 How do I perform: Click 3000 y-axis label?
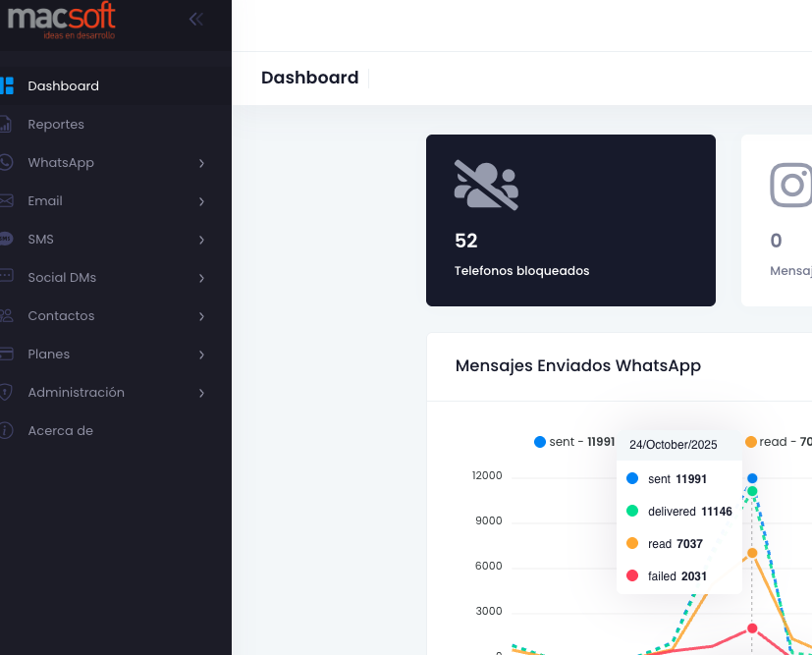point(489,611)
